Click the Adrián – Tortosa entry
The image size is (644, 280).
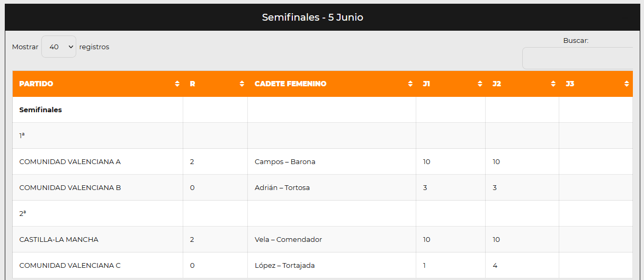[282, 187]
